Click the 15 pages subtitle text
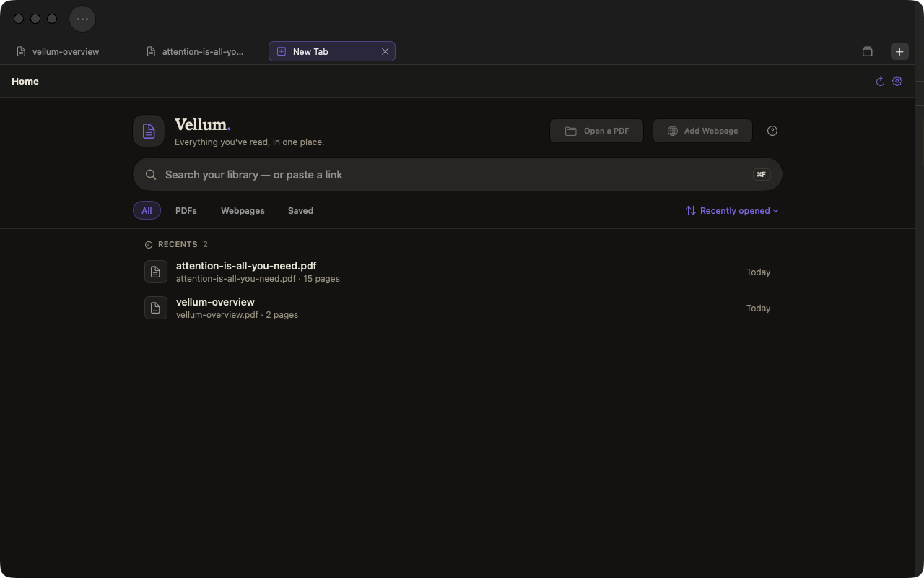This screenshot has height=578, width=924. 321,279
